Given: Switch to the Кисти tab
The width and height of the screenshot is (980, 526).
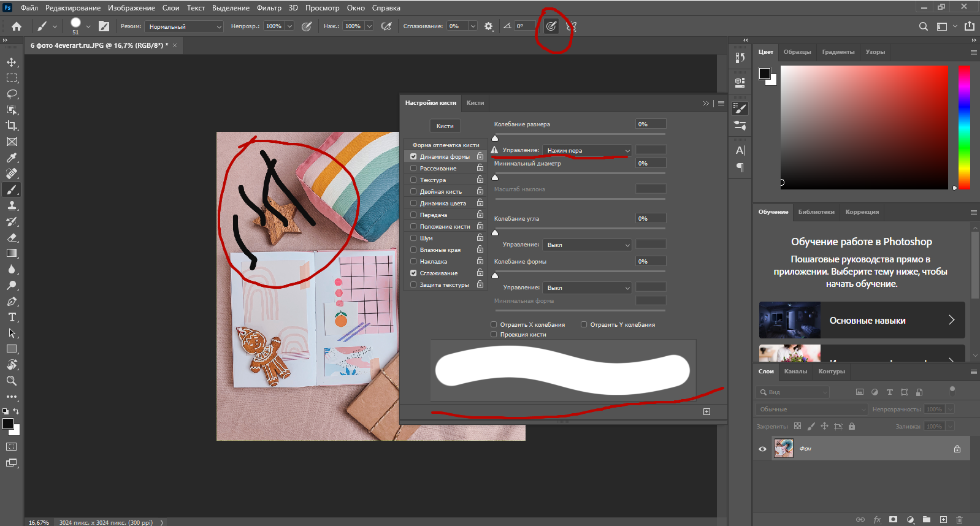Looking at the screenshot, I should pyautogui.click(x=475, y=102).
